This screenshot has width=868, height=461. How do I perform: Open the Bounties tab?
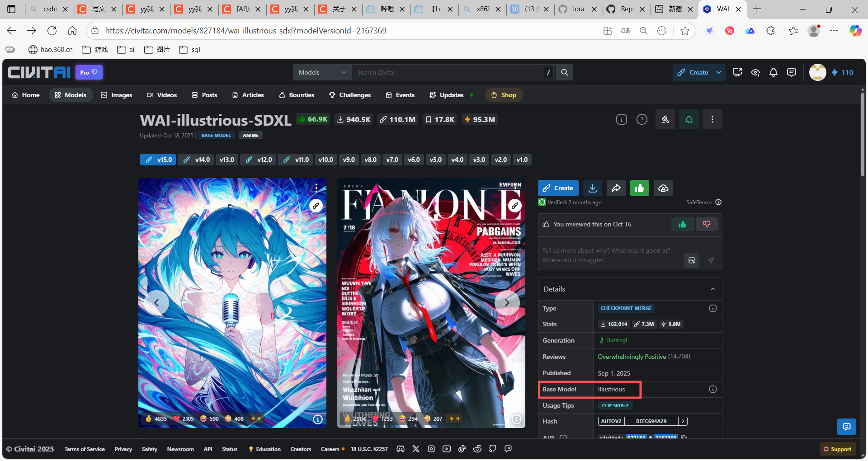coord(297,95)
